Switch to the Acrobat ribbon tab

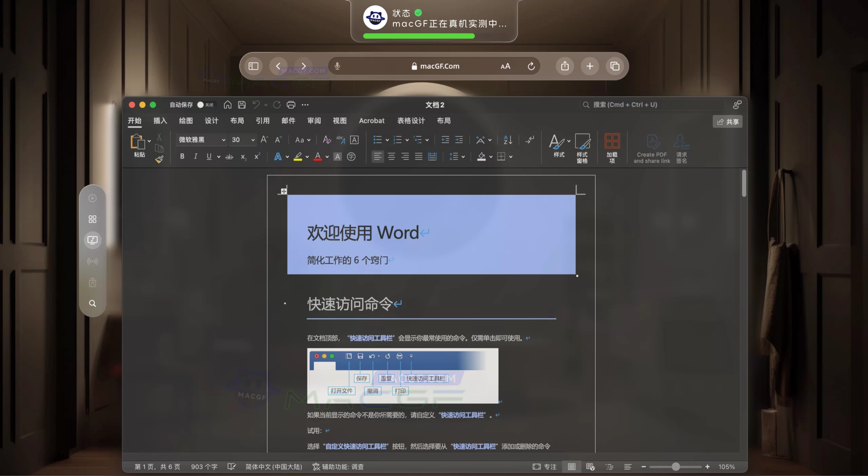tap(372, 121)
